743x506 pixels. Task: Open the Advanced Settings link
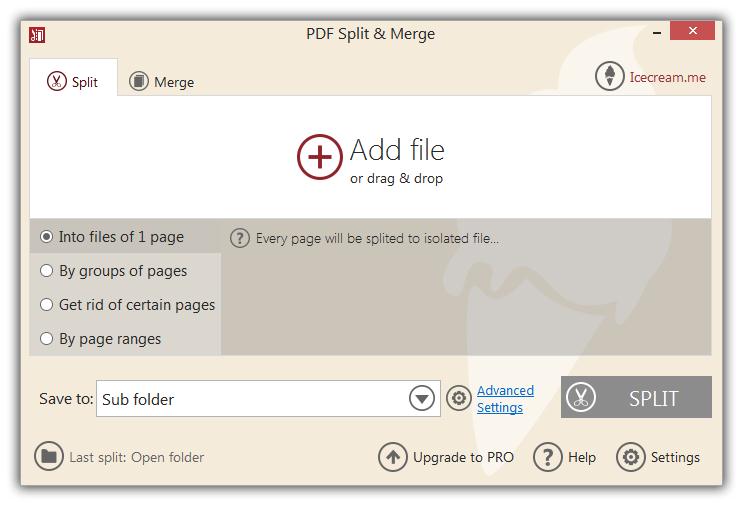click(x=505, y=399)
